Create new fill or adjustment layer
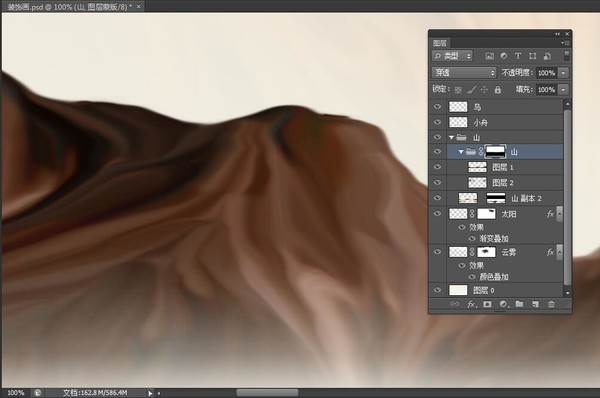Screen dimensions: 600x398 504,304
